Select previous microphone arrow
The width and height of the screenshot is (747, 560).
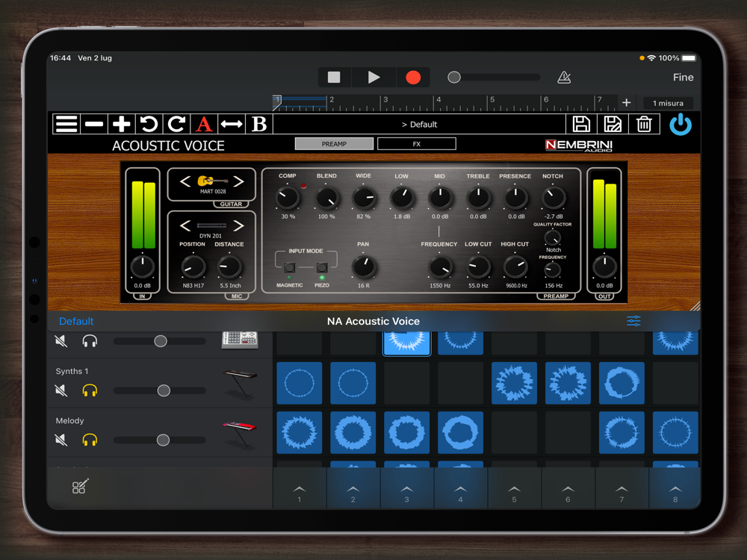click(x=185, y=225)
